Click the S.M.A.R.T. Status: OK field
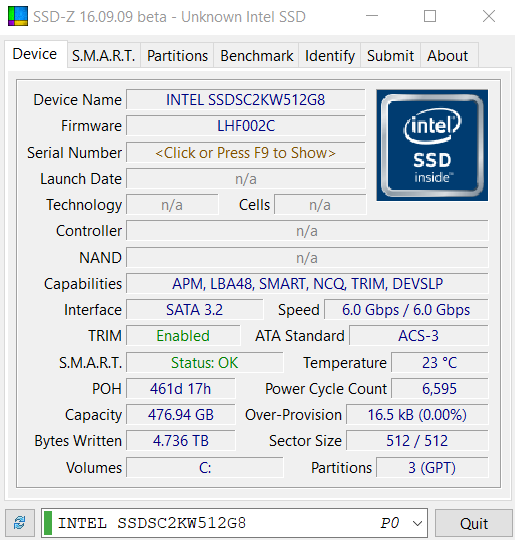The image size is (515, 540). tap(205, 362)
